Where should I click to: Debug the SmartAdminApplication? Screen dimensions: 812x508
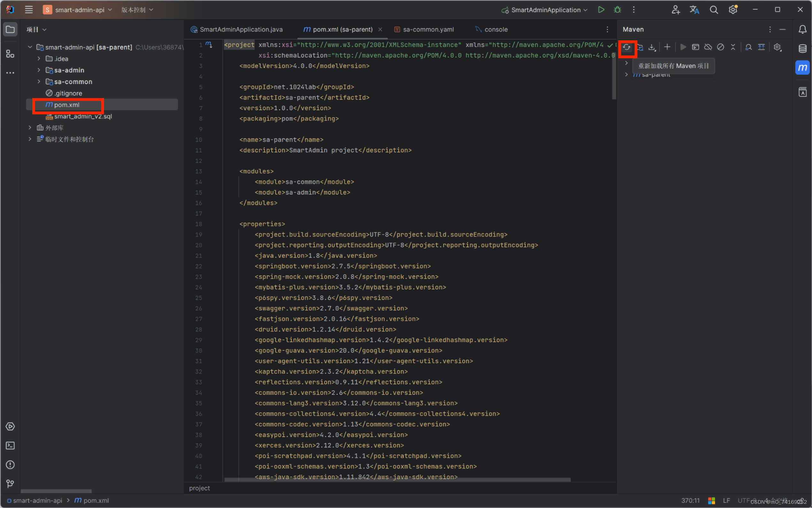618,9
